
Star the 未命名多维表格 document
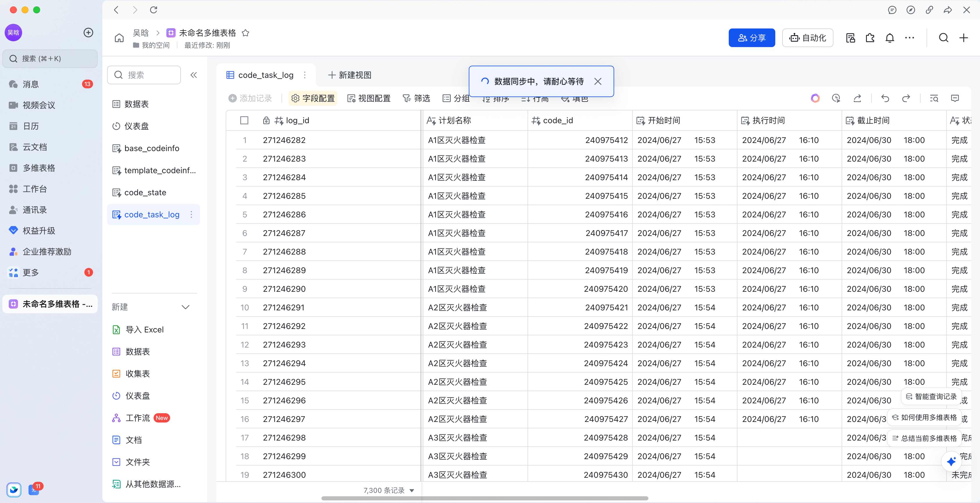coord(245,33)
